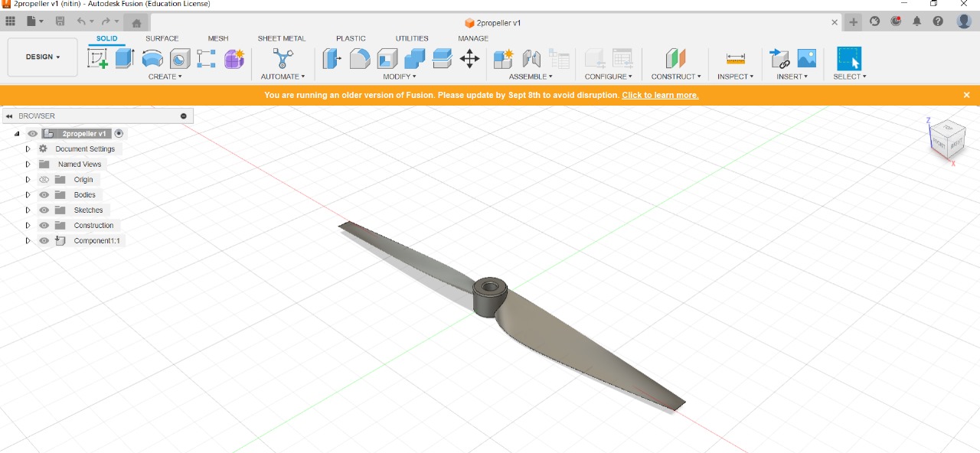This screenshot has width=980, height=453.
Task: Open the CONSTRUCT dropdown menu
Action: (676, 77)
